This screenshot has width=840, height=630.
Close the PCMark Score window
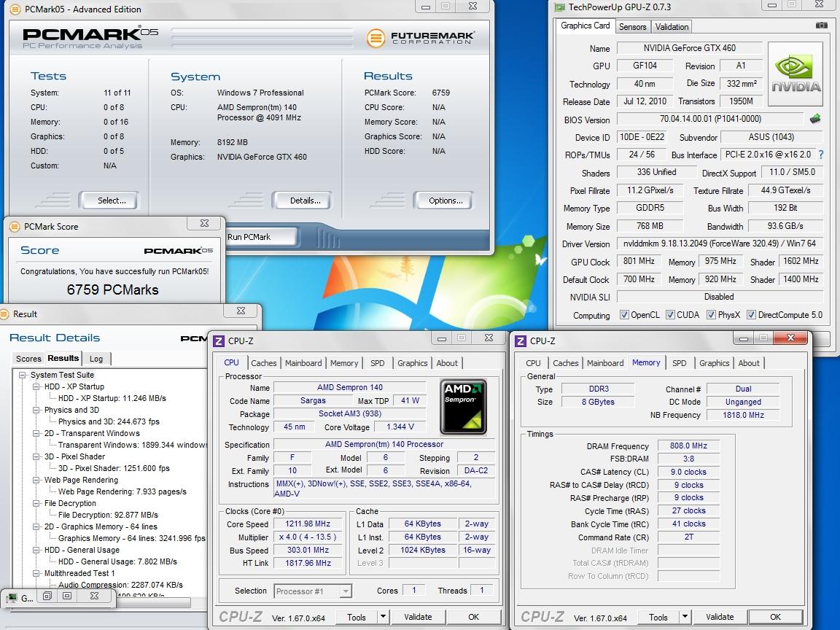[205, 223]
